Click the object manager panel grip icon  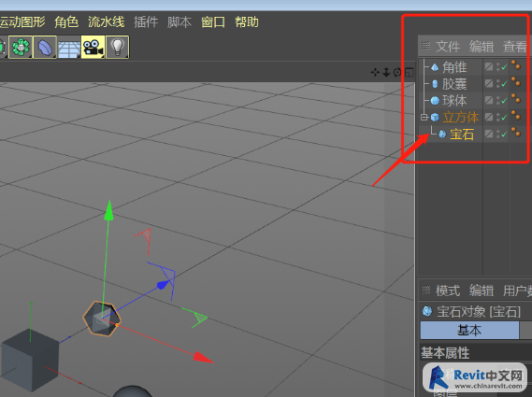coord(425,46)
